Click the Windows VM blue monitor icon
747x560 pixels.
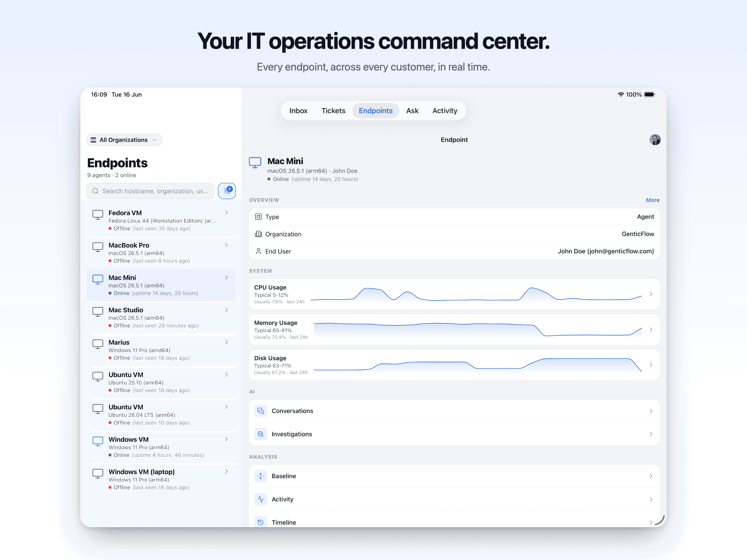[98, 441]
